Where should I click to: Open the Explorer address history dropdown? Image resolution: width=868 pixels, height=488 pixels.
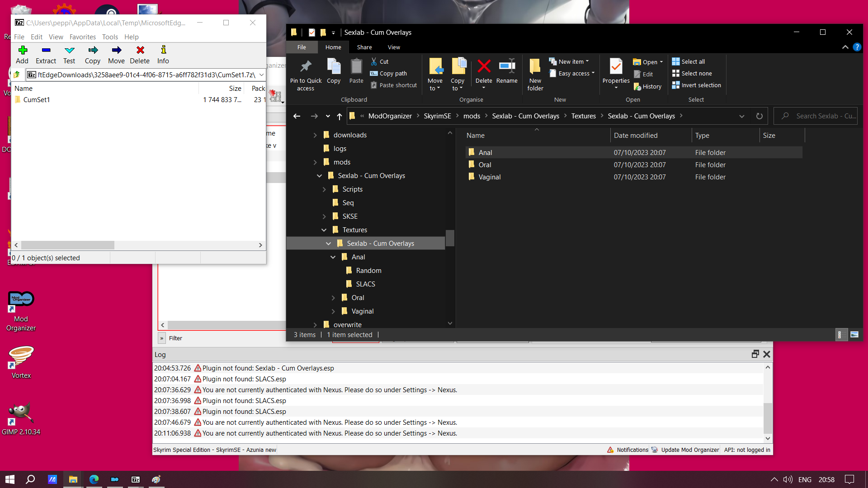742,116
